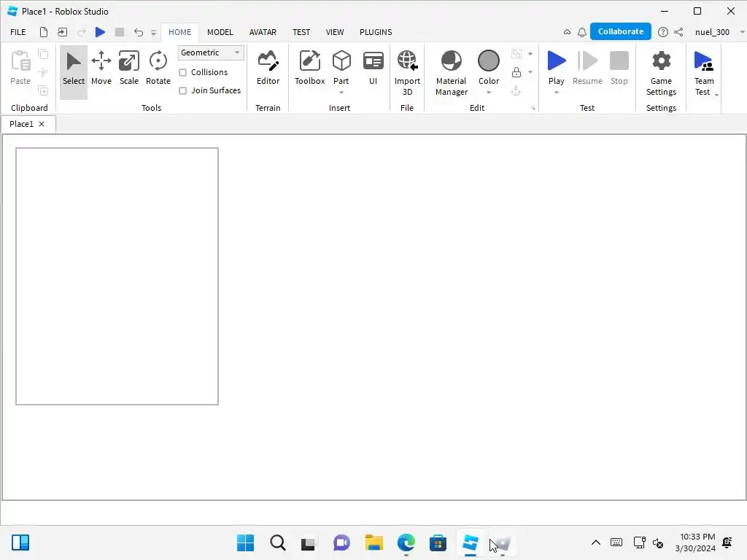Enable the Join Surfaces checkbox
This screenshot has width=747, height=560.
click(182, 90)
